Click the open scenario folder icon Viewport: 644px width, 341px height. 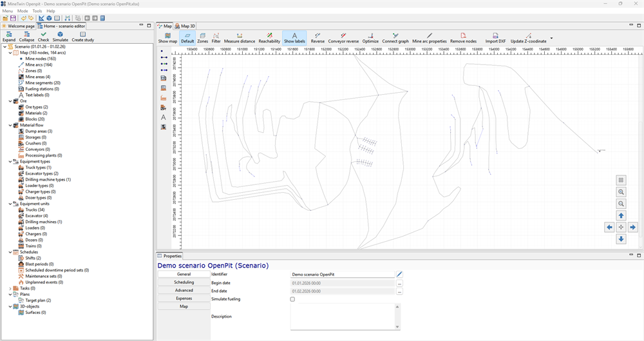[5, 18]
